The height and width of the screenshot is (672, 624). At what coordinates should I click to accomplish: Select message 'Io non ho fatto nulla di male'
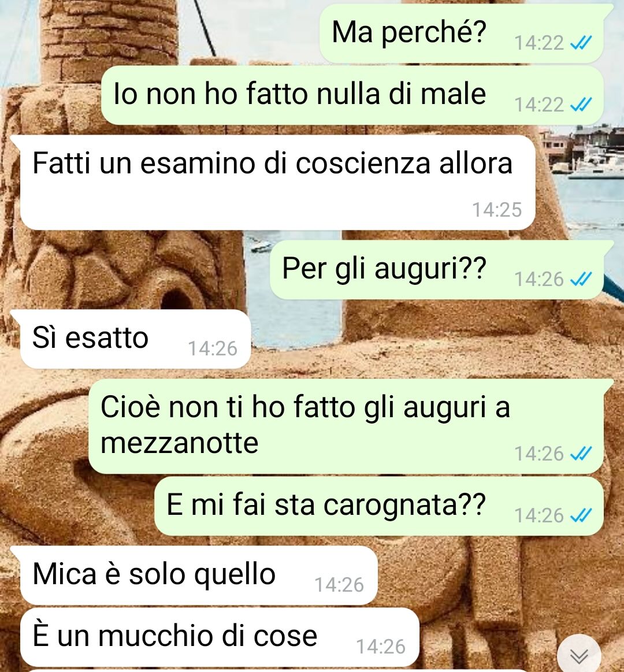[352, 95]
